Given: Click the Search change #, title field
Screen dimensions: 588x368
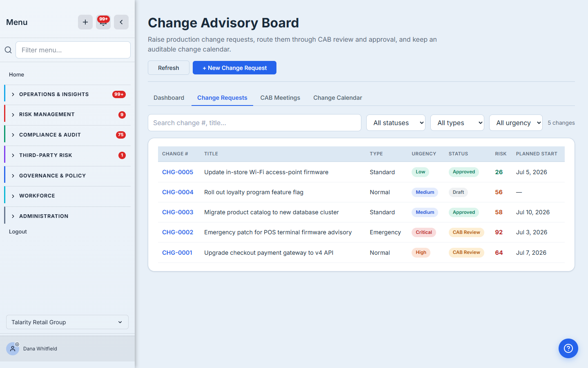Looking at the screenshot, I should click(254, 123).
